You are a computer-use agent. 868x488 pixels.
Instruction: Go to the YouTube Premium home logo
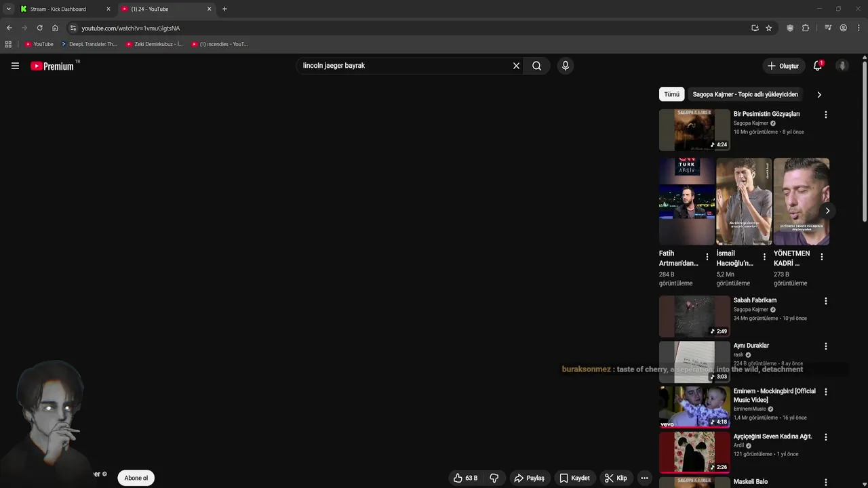point(53,66)
